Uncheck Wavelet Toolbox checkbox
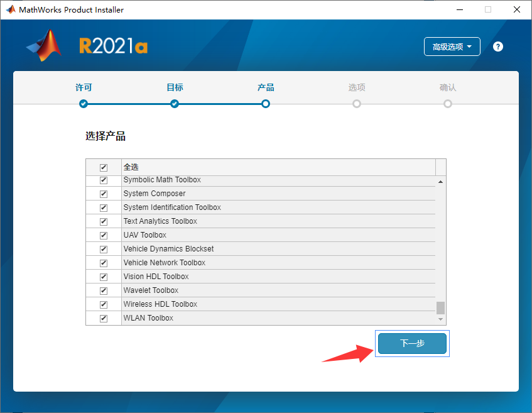 point(104,290)
